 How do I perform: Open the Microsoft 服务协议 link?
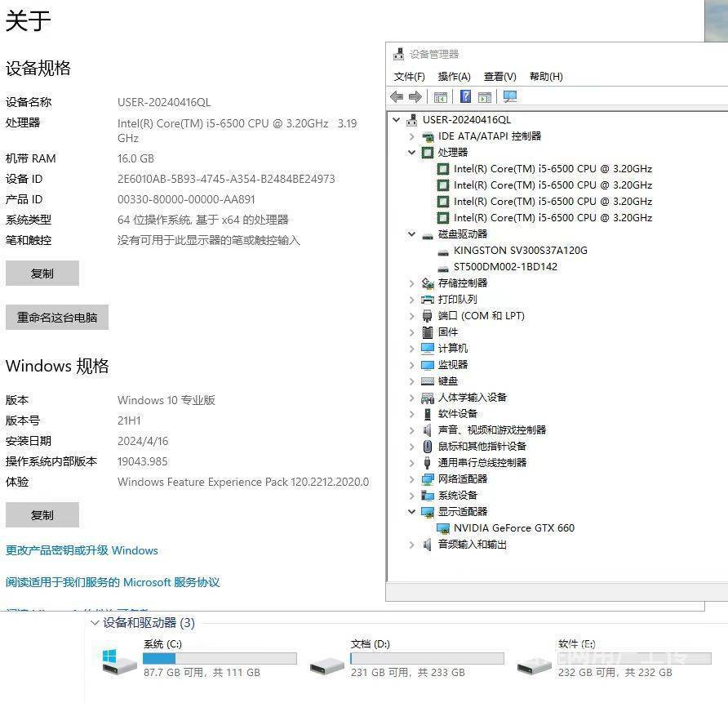pos(113,582)
